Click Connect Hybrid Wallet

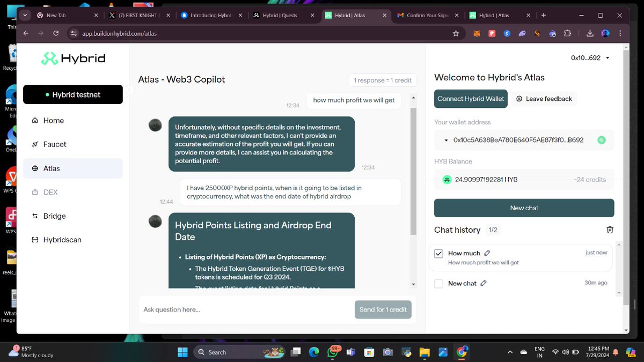click(471, 99)
